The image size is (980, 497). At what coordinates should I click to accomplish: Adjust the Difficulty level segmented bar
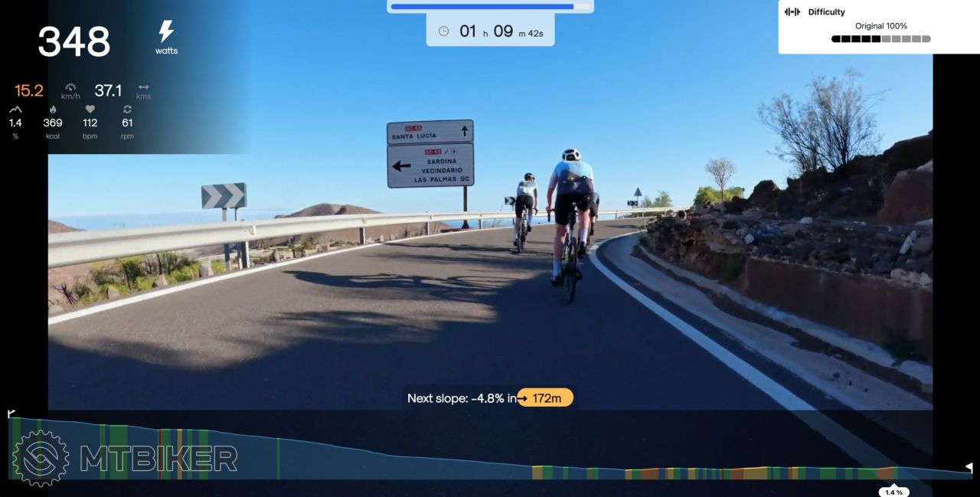click(881, 39)
